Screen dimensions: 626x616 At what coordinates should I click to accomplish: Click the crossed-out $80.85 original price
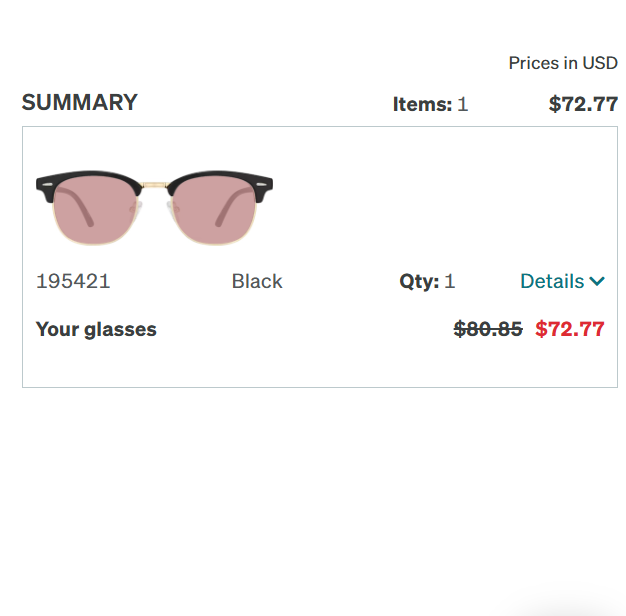488,329
